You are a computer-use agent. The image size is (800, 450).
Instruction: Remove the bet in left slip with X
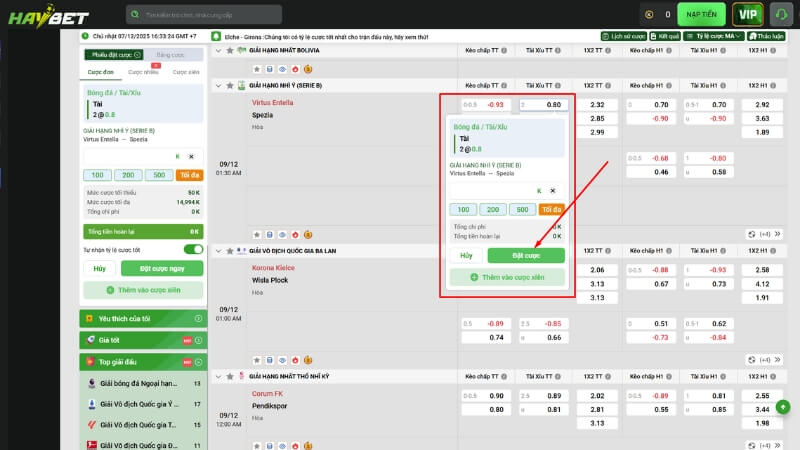coord(191,157)
